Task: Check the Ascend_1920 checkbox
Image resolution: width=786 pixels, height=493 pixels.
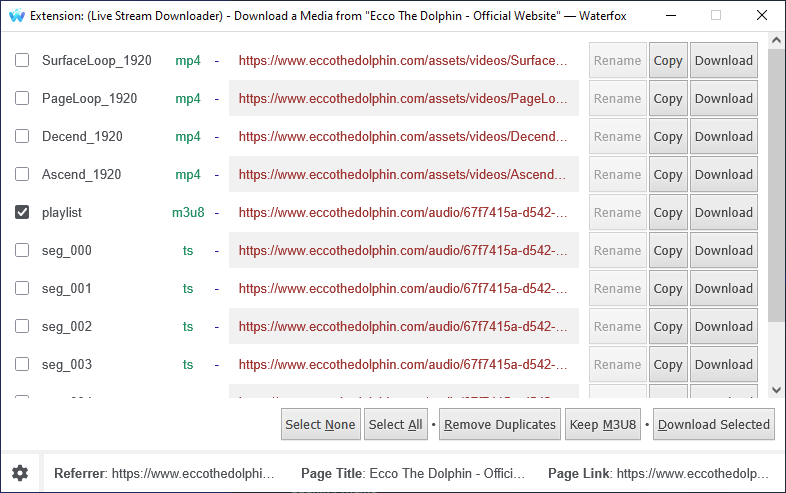Action: pos(22,174)
